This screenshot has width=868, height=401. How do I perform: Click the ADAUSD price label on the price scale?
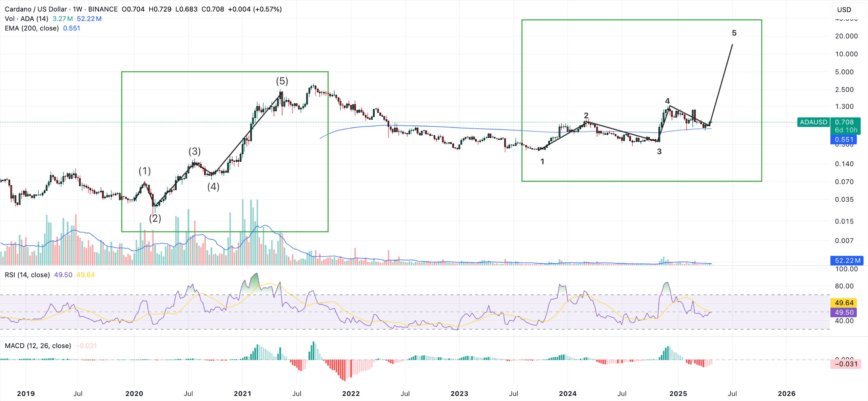tap(813, 122)
